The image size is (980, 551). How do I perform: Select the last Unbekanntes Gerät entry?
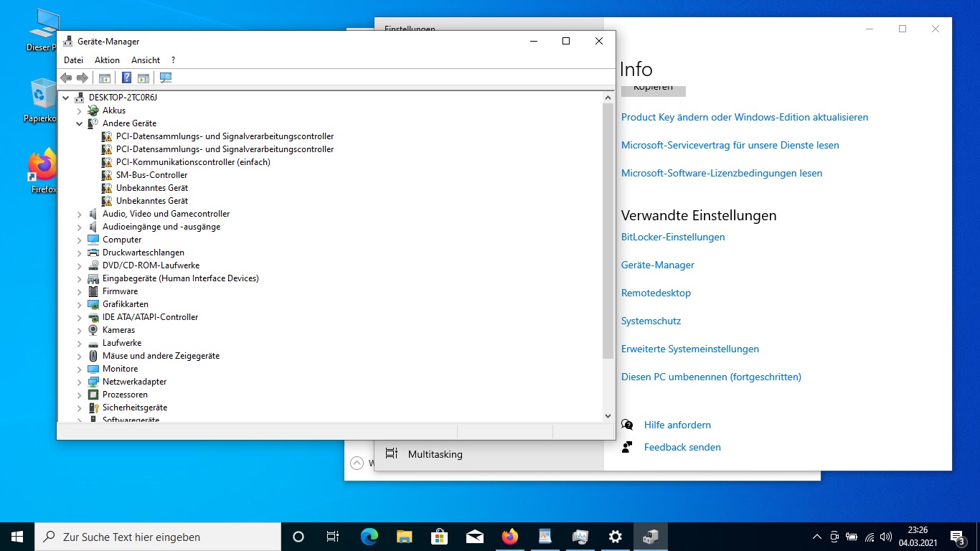152,201
